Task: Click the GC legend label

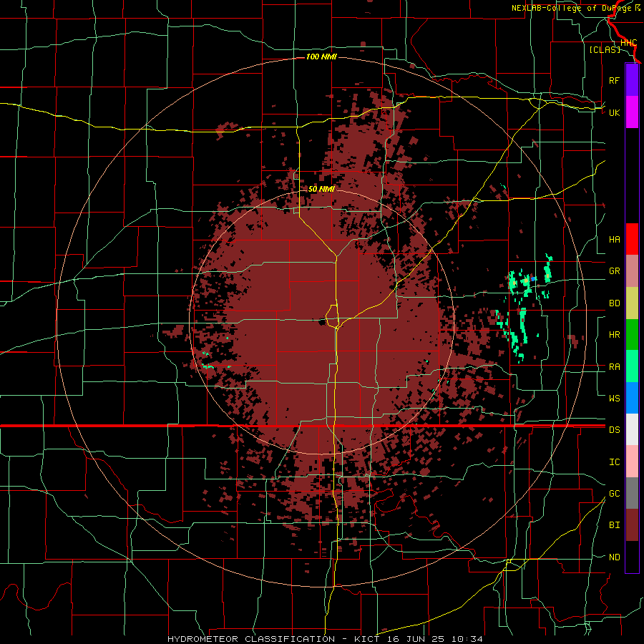Action: pyautogui.click(x=614, y=494)
